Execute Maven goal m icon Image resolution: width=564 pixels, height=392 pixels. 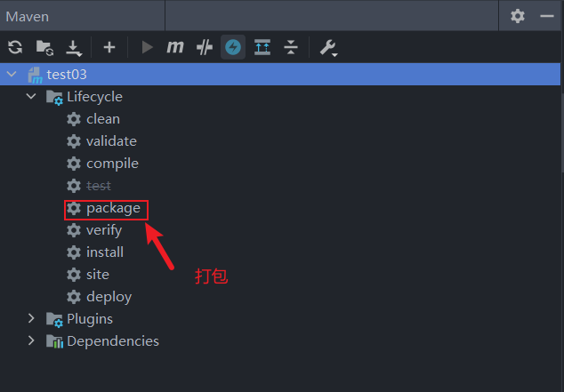pyautogui.click(x=175, y=47)
